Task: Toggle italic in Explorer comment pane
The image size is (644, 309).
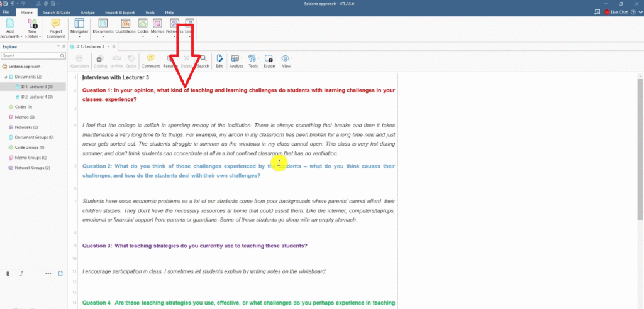Action: (21, 274)
